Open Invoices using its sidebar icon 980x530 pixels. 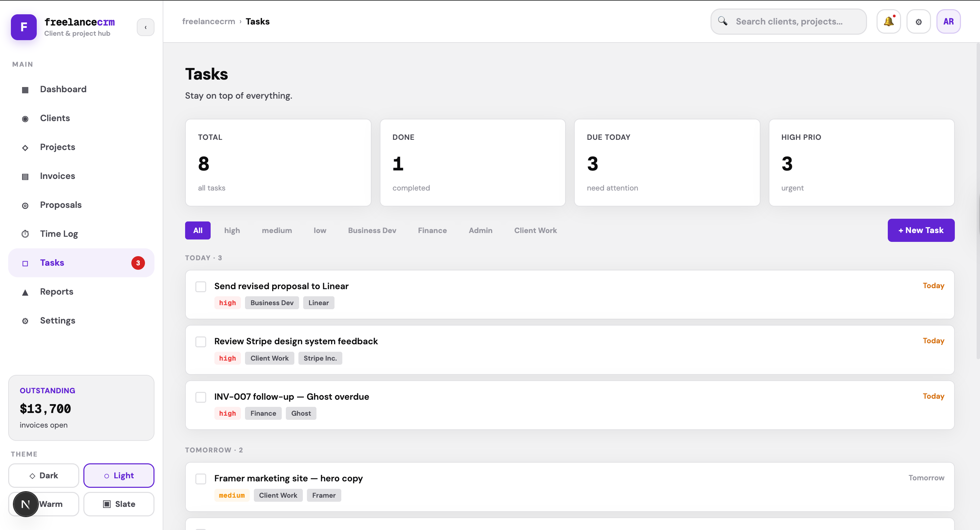pos(25,177)
